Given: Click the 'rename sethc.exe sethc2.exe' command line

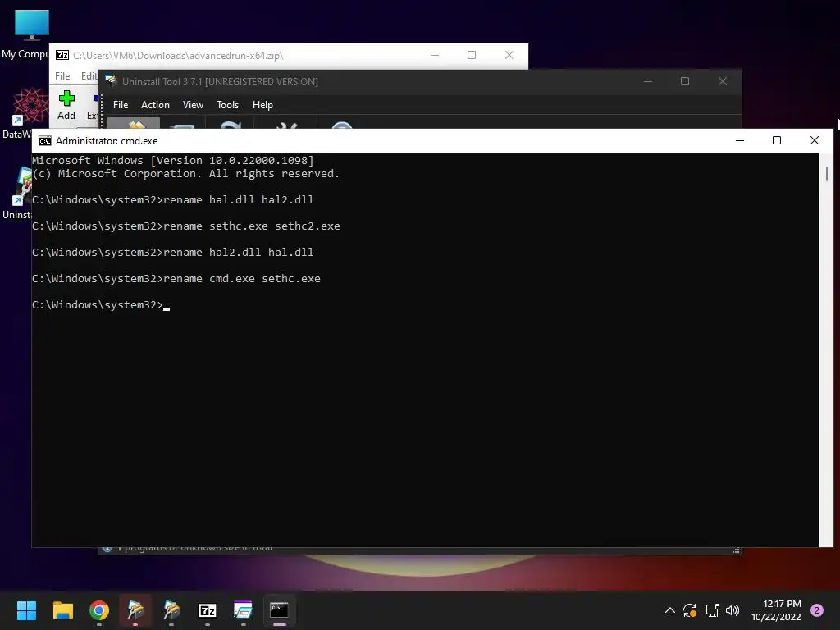Looking at the screenshot, I should (186, 226).
